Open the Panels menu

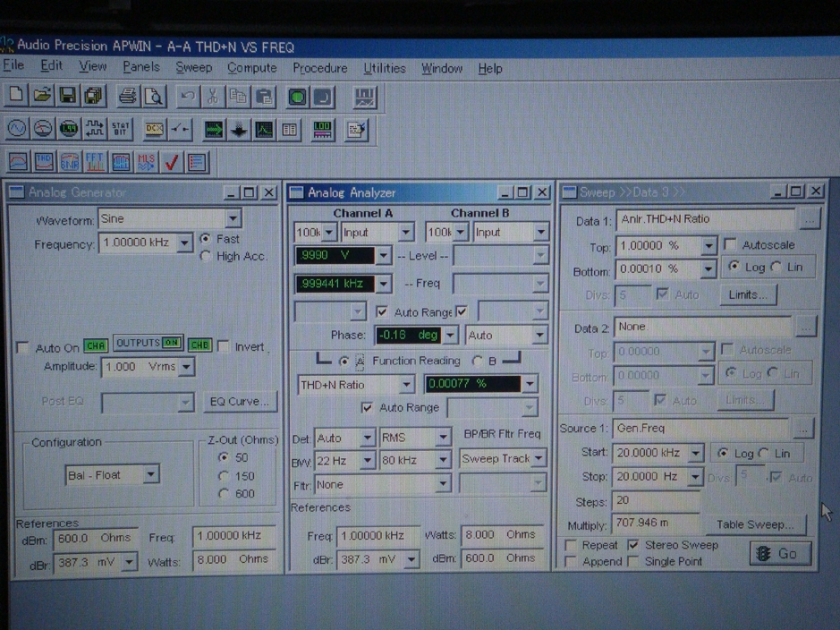tap(141, 66)
